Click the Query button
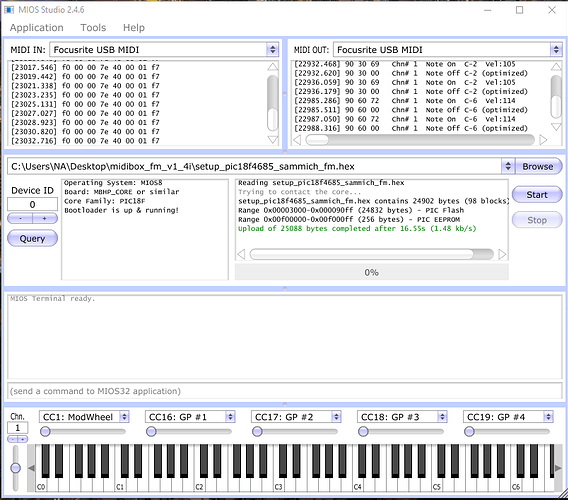 click(x=32, y=238)
